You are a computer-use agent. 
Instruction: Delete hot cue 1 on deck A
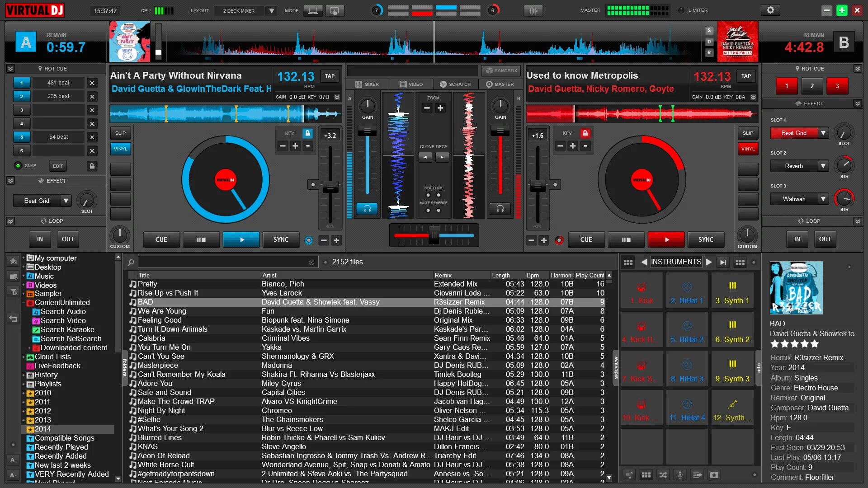click(x=92, y=83)
